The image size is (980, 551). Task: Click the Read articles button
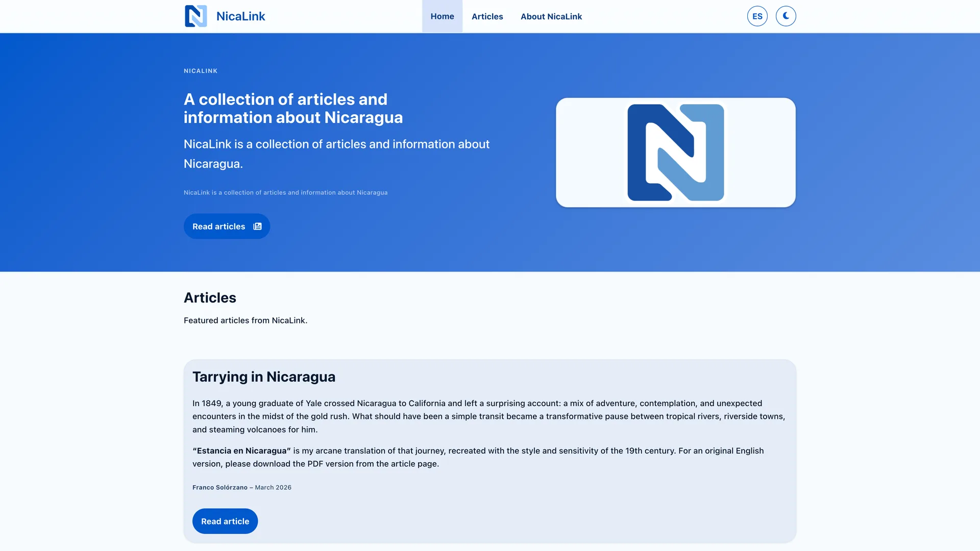[227, 227]
